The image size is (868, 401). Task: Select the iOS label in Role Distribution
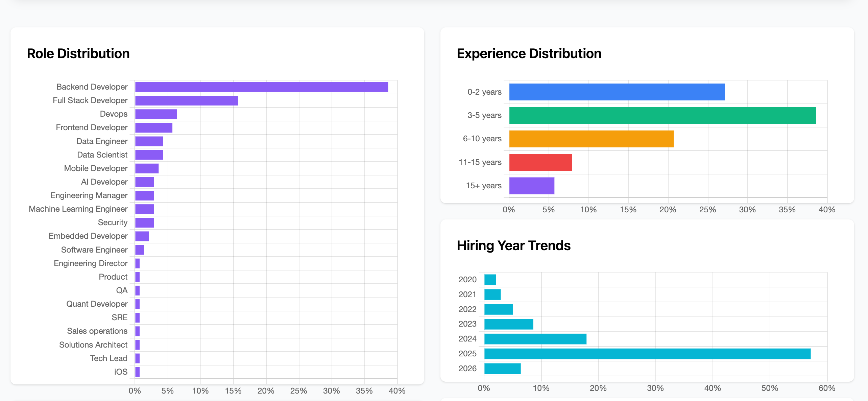coord(122,371)
